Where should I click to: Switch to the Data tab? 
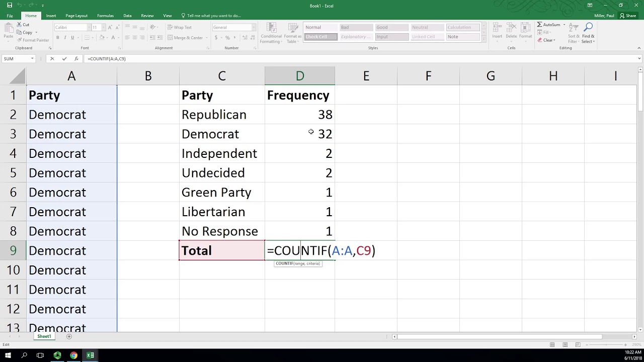coord(127,16)
